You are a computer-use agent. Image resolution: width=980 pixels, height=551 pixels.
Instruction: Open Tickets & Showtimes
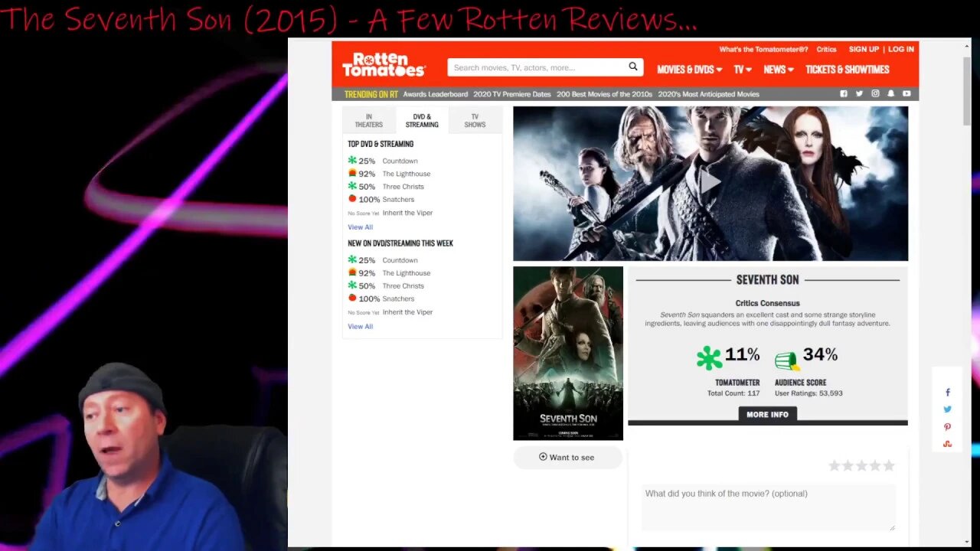click(x=847, y=69)
